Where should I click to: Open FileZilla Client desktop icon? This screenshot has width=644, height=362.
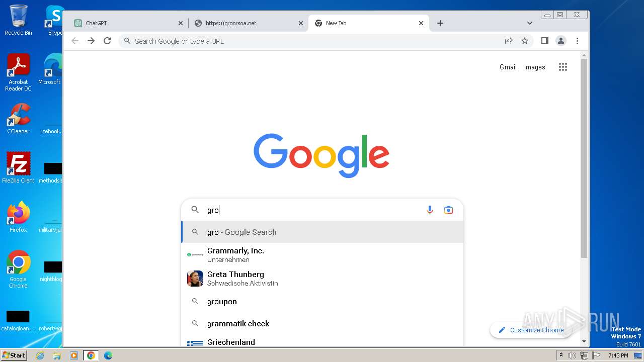pyautogui.click(x=18, y=167)
